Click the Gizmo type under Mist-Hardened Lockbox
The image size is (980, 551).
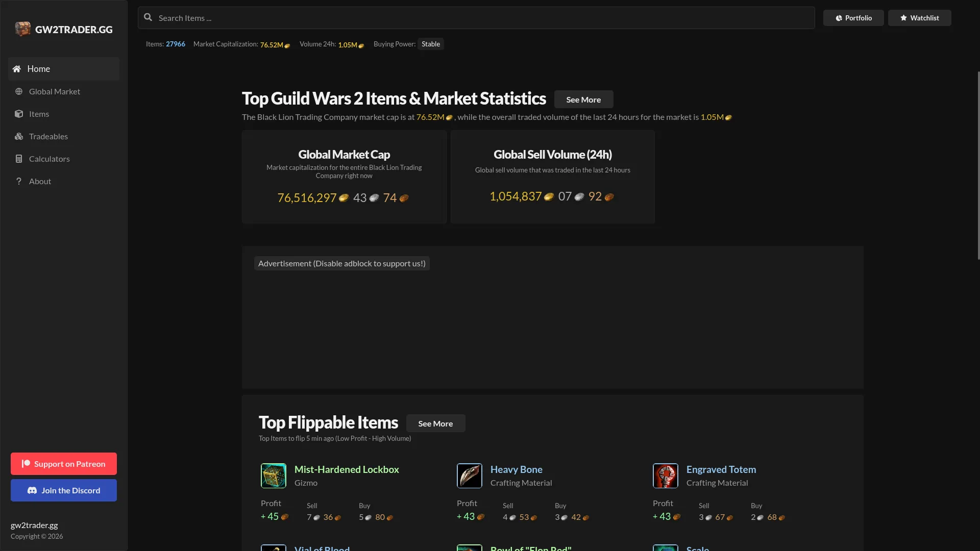306,483
